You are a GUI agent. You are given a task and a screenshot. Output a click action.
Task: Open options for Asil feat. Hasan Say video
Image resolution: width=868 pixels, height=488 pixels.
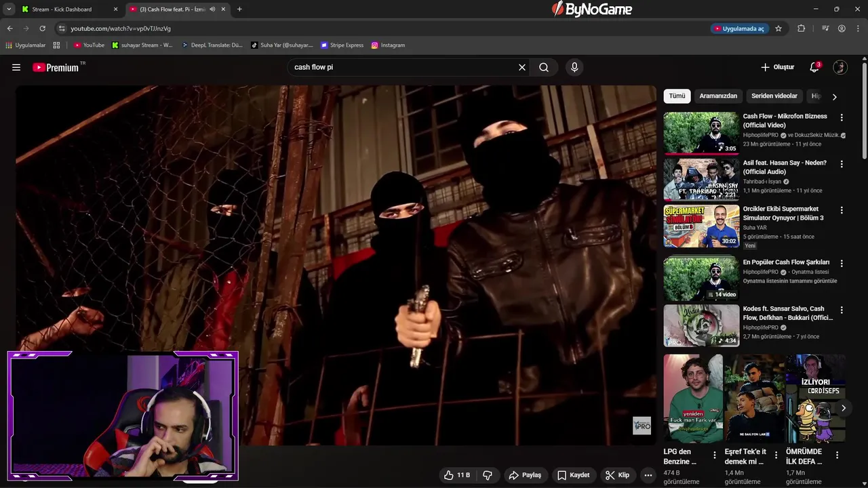coord(842,164)
